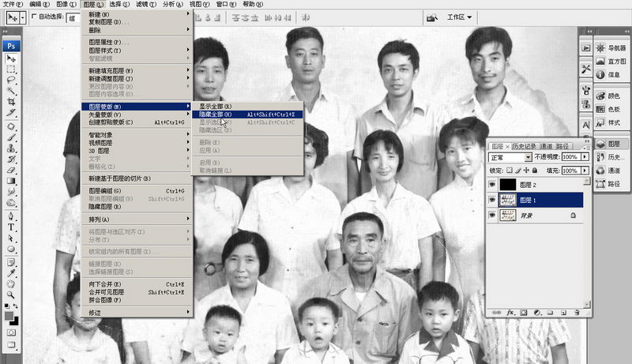632x364 pixels.
Task: Switch to the 历史记录 tab
Action: pyautogui.click(x=524, y=146)
